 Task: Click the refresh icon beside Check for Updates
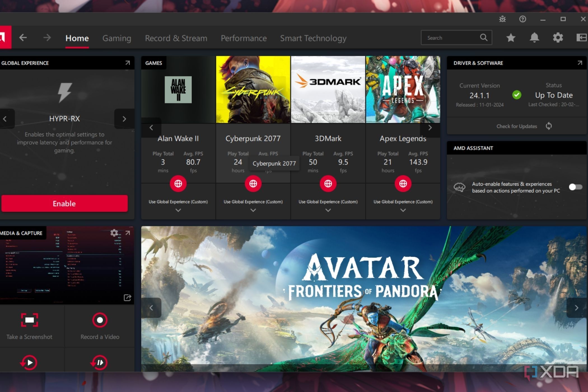click(x=549, y=126)
